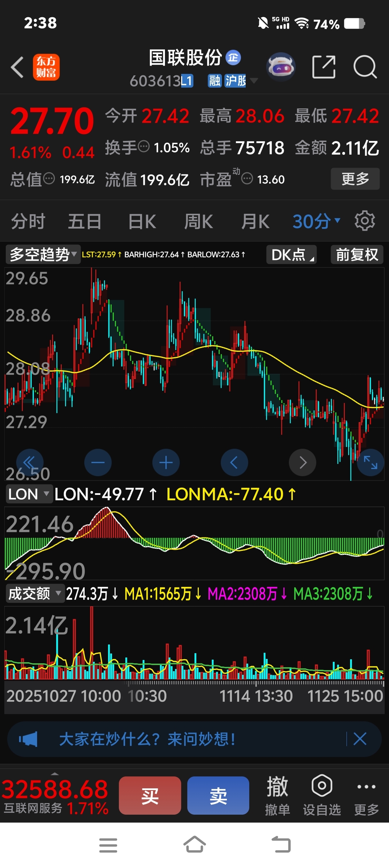Open 撤单 cancel order
This screenshot has height=868, width=389.
tap(277, 795)
